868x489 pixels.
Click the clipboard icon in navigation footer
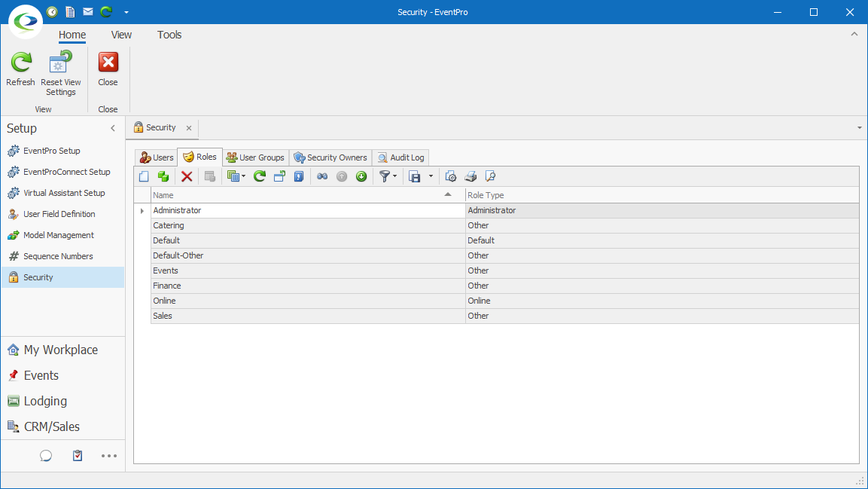(78, 456)
